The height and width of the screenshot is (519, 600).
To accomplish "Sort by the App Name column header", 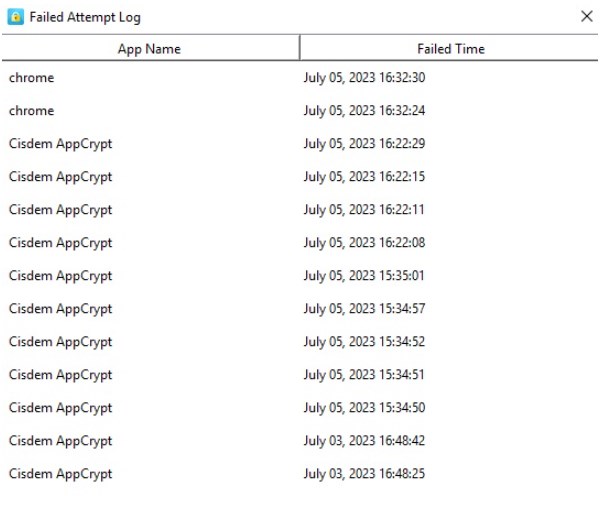I will (x=150, y=49).
